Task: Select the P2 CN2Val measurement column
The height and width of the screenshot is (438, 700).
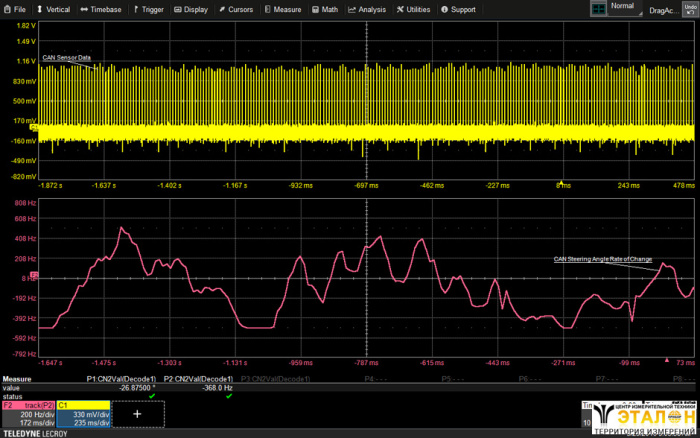Action: 198,380
